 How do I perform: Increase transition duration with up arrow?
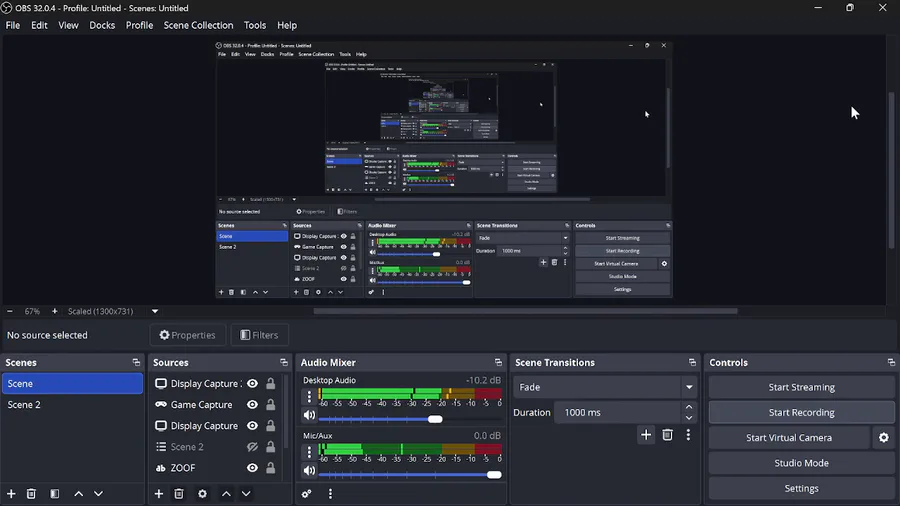tap(689, 407)
